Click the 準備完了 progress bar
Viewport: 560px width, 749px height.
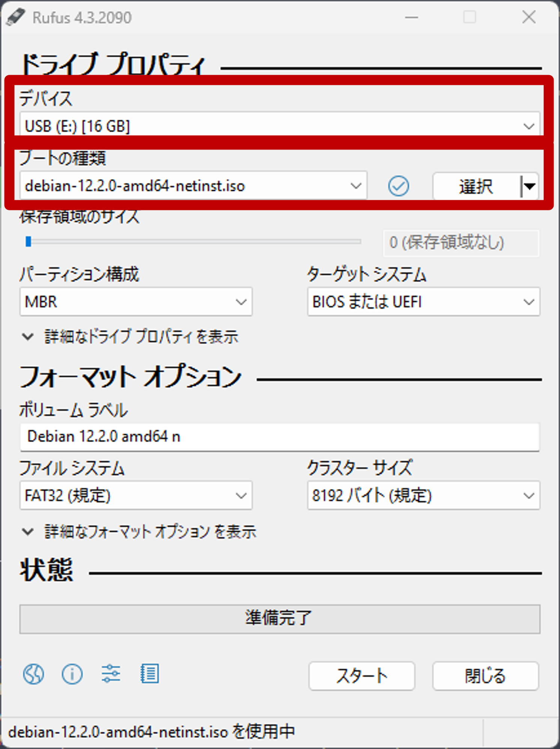(x=280, y=619)
